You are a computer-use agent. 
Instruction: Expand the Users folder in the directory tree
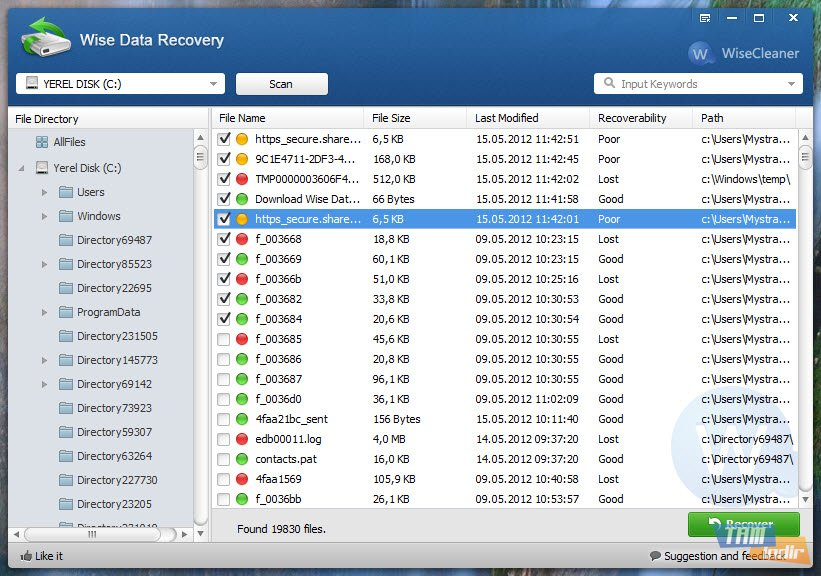pyautogui.click(x=43, y=192)
